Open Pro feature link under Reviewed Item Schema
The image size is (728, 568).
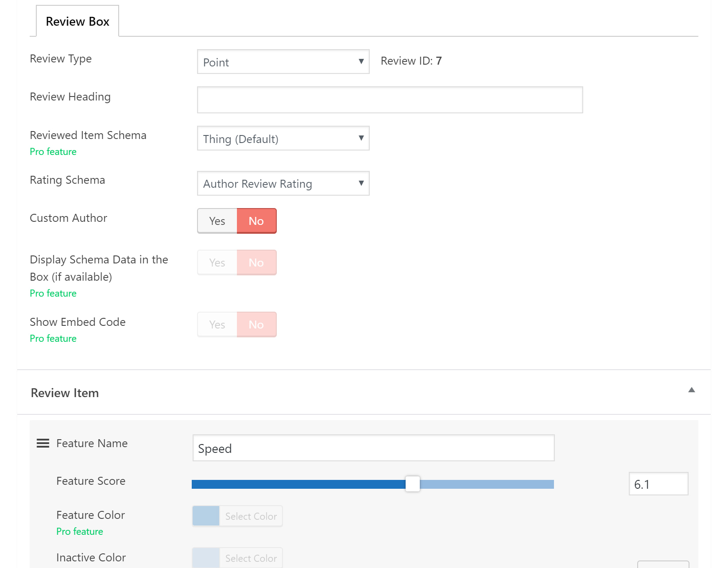[x=53, y=151]
